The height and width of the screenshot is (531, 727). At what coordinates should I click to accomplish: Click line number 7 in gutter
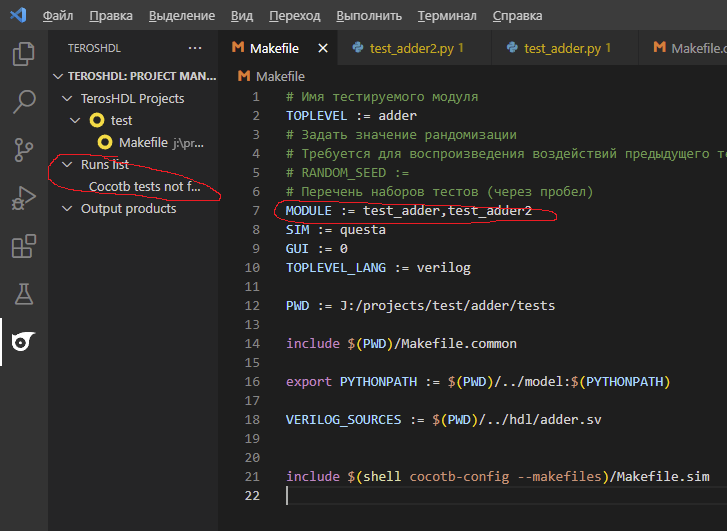click(x=256, y=211)
